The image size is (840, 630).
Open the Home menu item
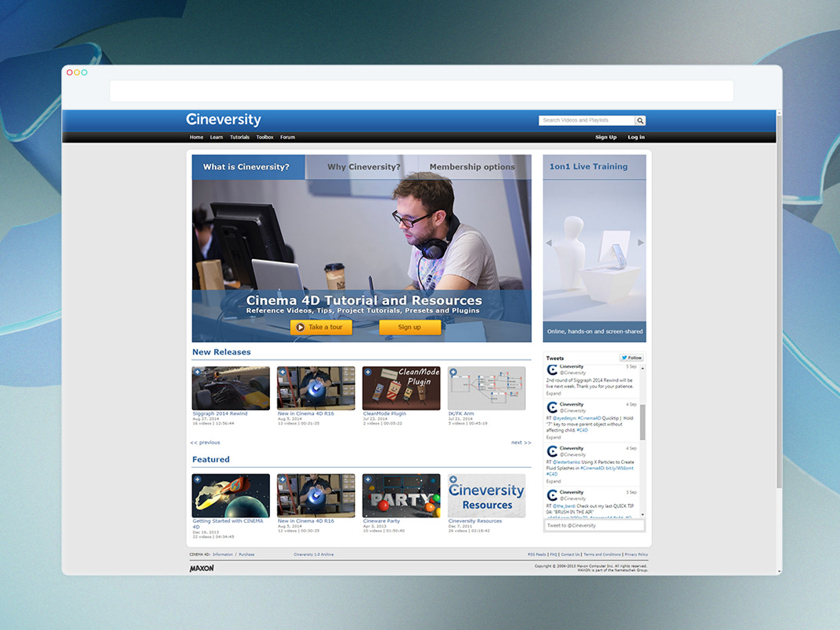(x=196, y=137)
